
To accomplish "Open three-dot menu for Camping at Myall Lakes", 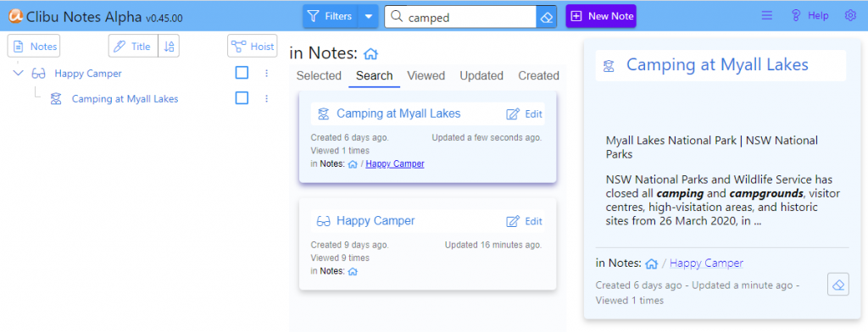I will 266,98.
